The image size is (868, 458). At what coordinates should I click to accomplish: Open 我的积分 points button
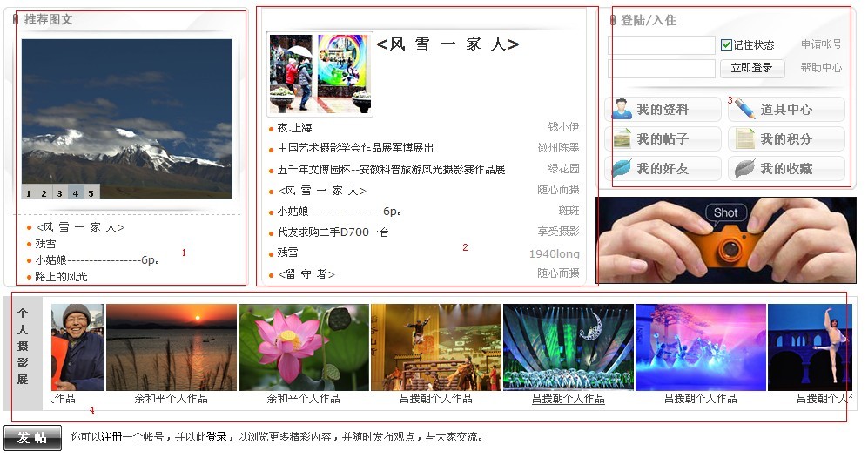pos(787,138)
